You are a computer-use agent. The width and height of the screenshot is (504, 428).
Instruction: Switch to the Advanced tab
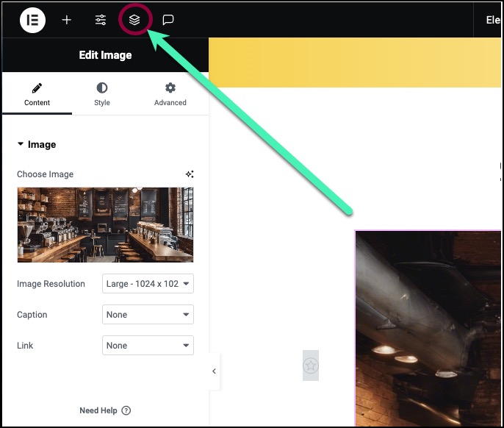click(170, 95)
